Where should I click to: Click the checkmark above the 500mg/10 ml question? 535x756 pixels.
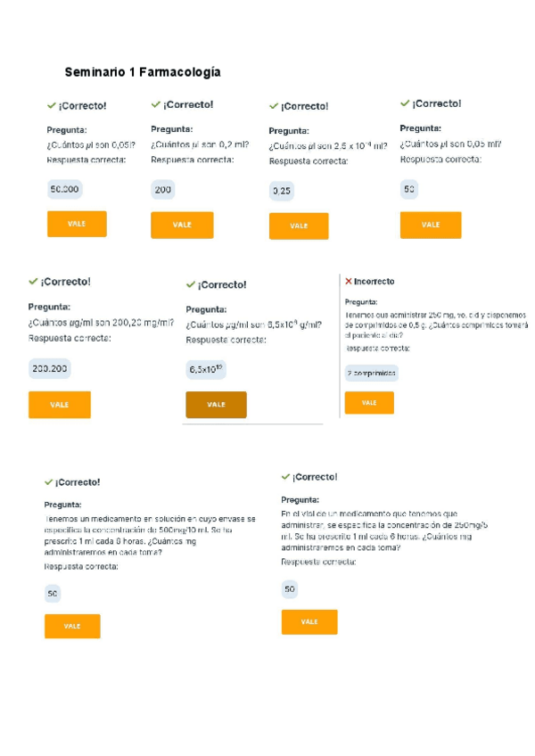[48, 481]
